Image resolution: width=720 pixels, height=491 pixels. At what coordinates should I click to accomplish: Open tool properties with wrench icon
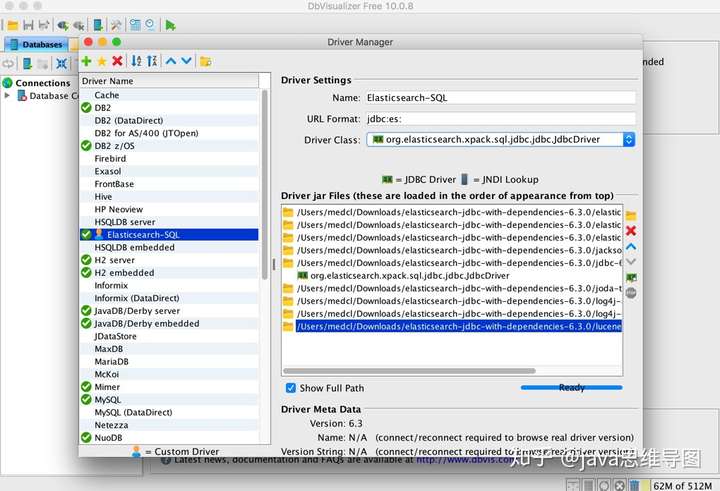point(116,25)
